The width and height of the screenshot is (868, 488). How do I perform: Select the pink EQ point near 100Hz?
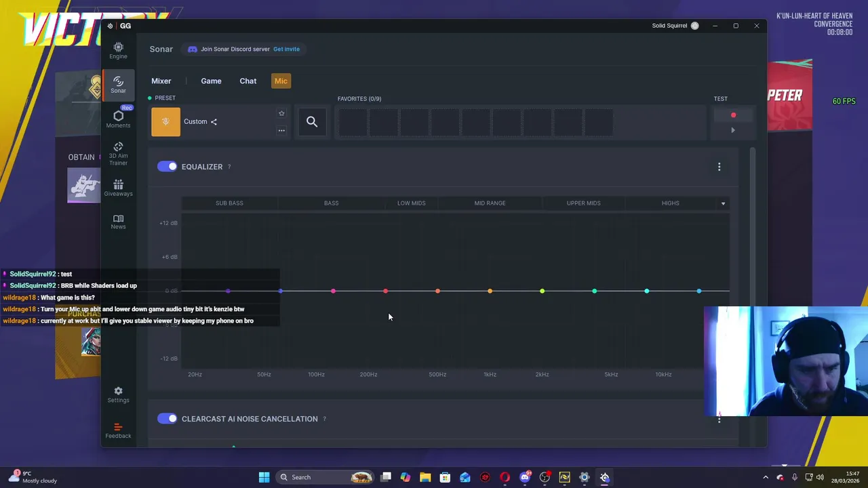point(333,291)
